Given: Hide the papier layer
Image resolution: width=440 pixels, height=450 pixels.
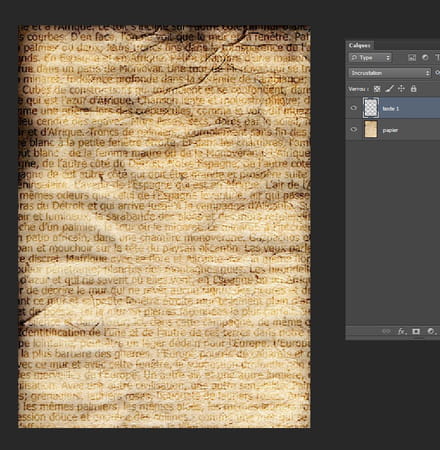Looking at the screenshot, I should pyautogui.click(x=354, y=130).
